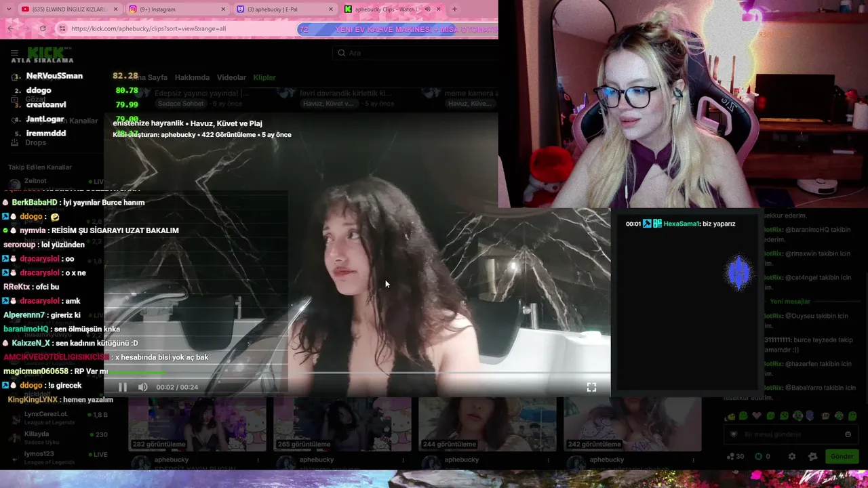Open a new browser tab

tap(454, 9)
